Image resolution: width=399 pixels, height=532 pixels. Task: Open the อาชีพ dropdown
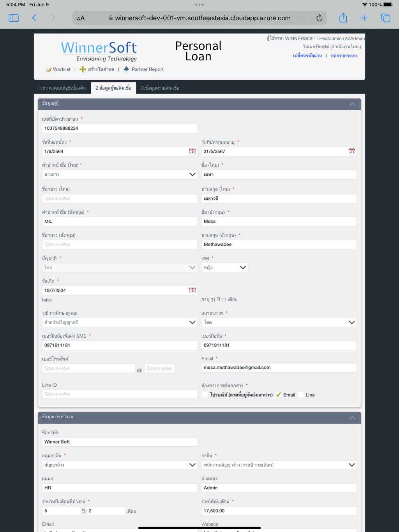(279, 465)
